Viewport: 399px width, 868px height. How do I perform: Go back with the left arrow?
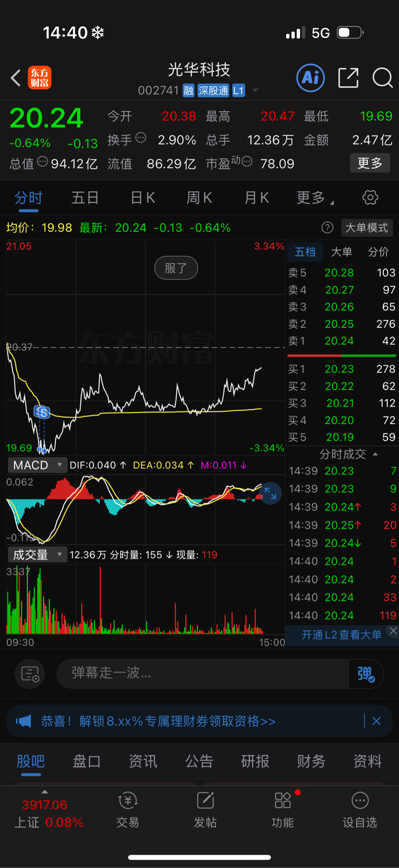coord(16,78)
